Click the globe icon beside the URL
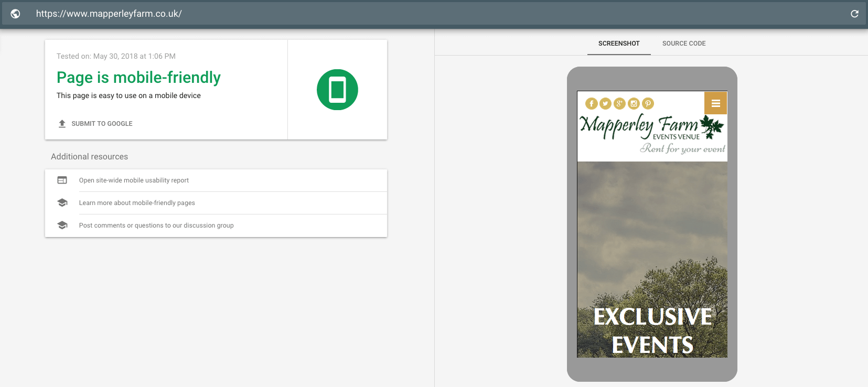 pos(16,14)
